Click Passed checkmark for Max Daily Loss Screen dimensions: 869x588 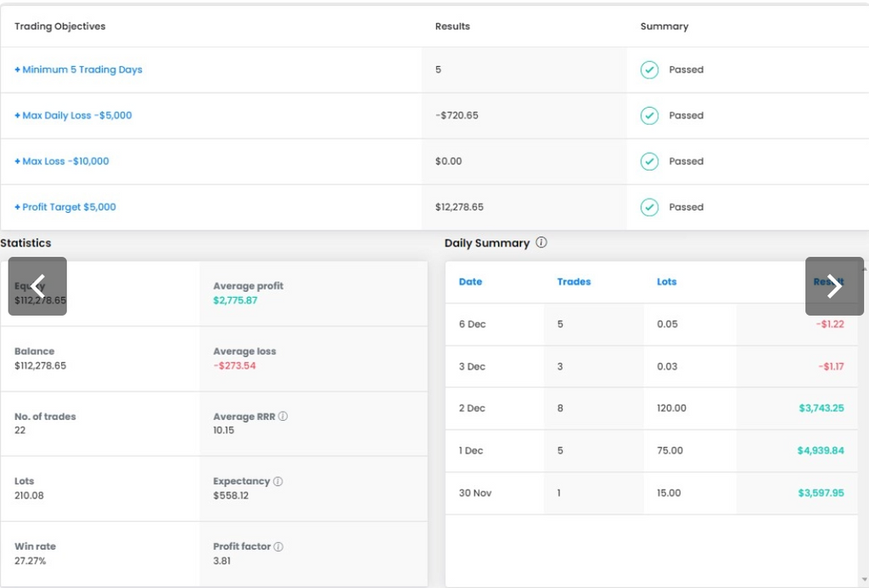coord(649,115)
